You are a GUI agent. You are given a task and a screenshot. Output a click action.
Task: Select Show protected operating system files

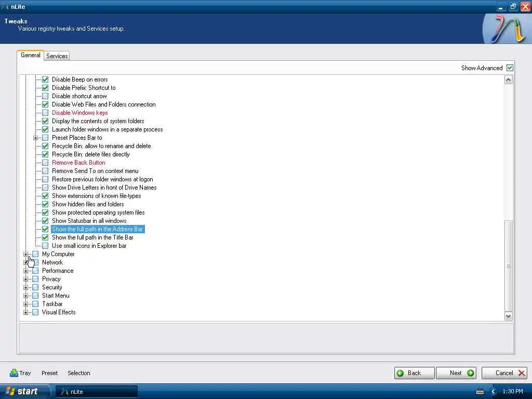point(98,212)
